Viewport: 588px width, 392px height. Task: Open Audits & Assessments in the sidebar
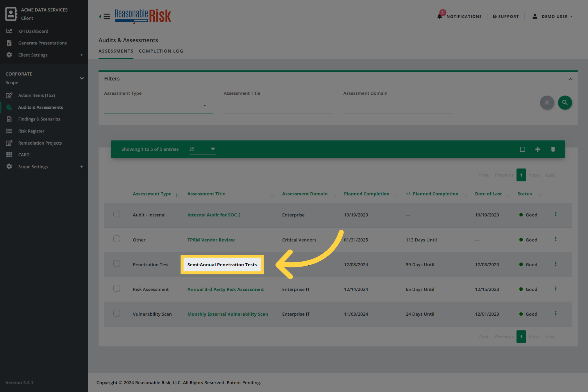[x=40, y=107]
